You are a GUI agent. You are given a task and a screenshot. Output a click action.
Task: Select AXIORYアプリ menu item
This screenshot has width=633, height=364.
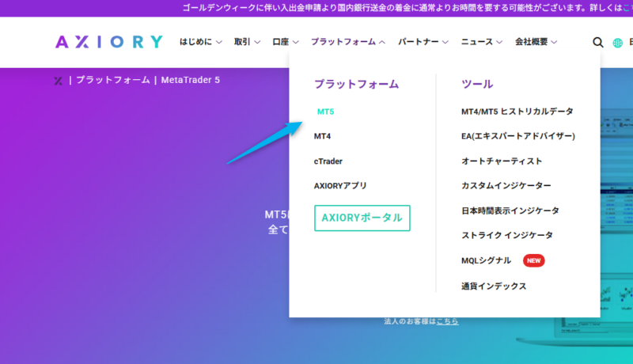(340, 186)
